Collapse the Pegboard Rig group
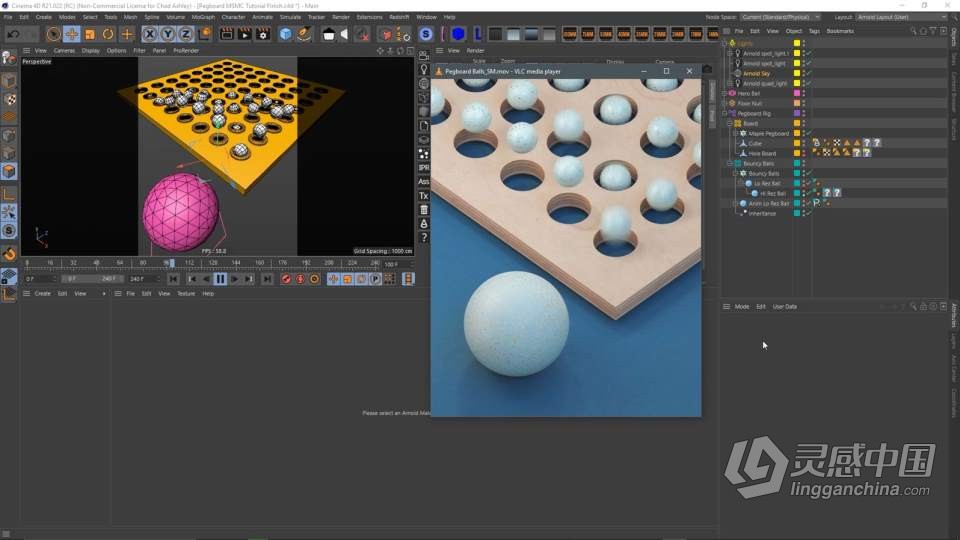This screenshot has height=540, width=960. [x=725, y=114]
